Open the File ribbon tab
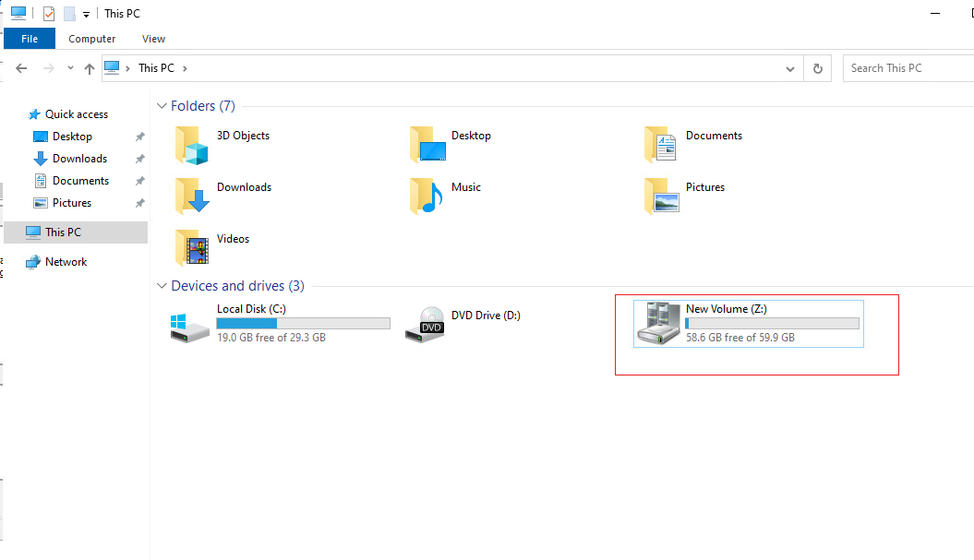This screenshot has height=560, width=974. (x=30, y=39)
